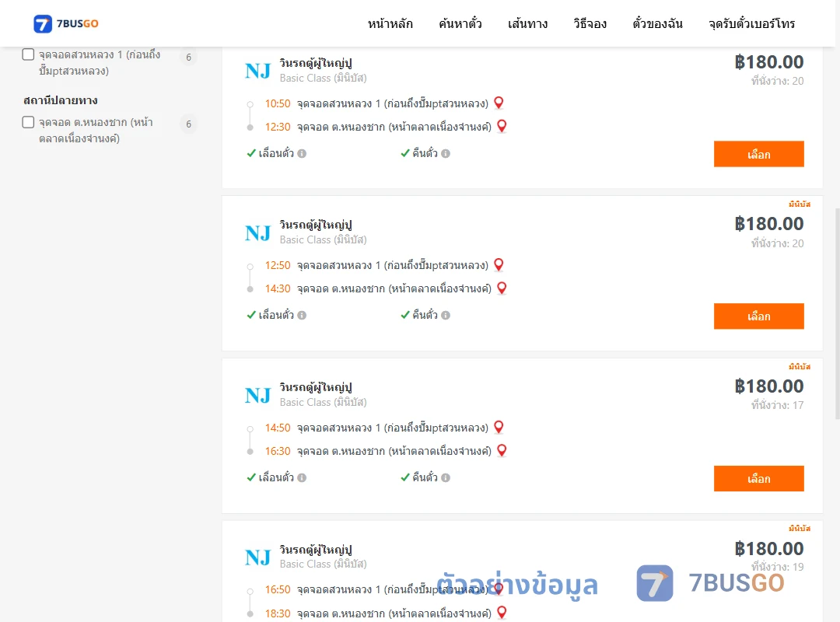This screenshot has height=622, width=840.
Task: Click the 14:50 departure time text
Action: 278,428
